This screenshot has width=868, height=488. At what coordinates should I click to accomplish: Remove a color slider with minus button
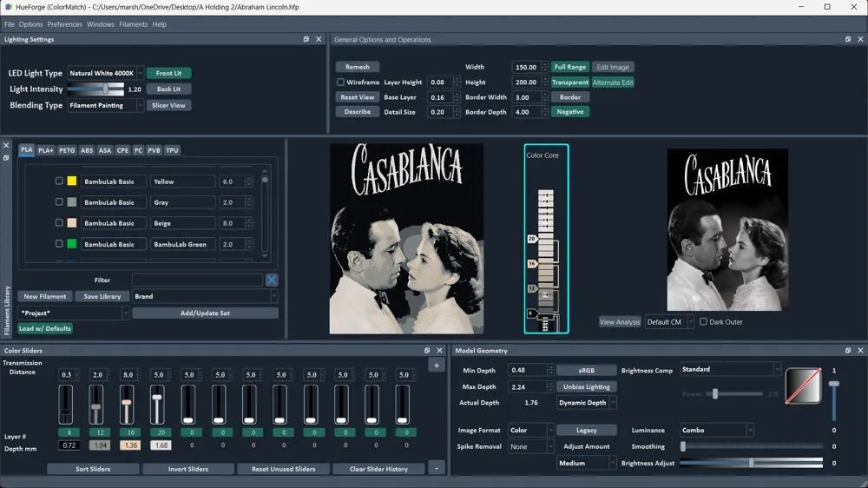point(437,469)
